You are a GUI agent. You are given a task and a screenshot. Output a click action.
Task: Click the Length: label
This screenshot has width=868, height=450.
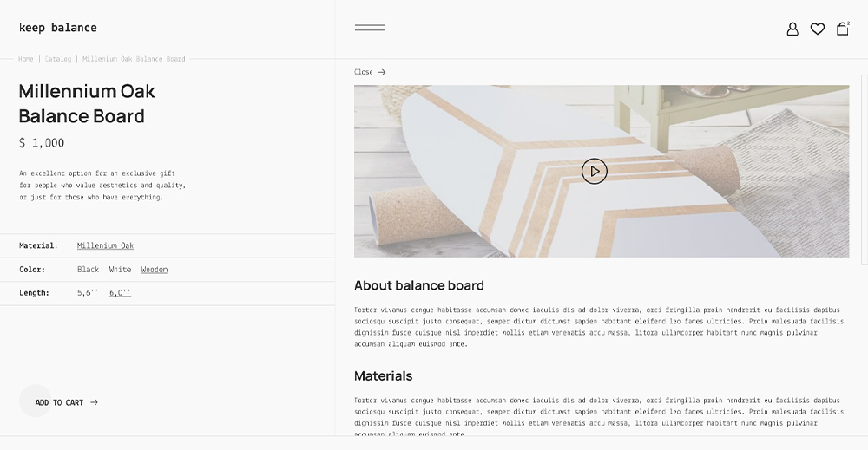pyautogui.click(x=34, y=292)
